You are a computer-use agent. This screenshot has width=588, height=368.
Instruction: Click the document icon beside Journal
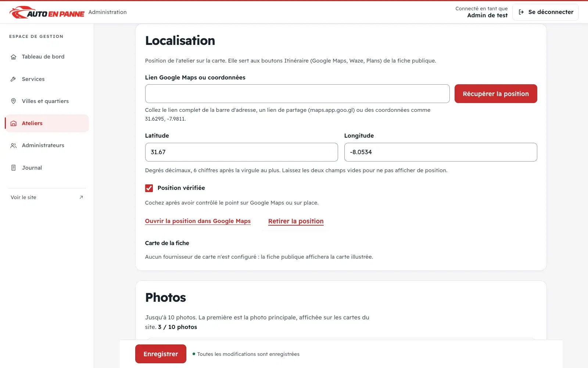pyautogui.click(x=14, y=168)
